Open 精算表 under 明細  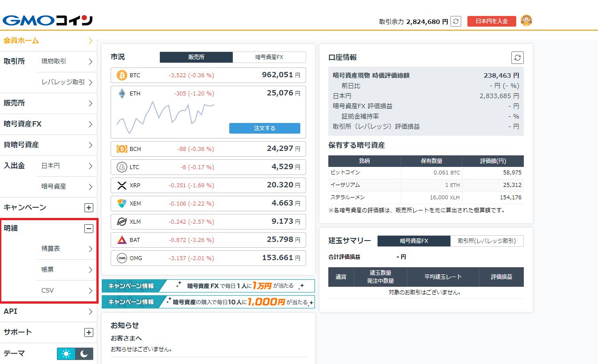click(x=67, y=249)
